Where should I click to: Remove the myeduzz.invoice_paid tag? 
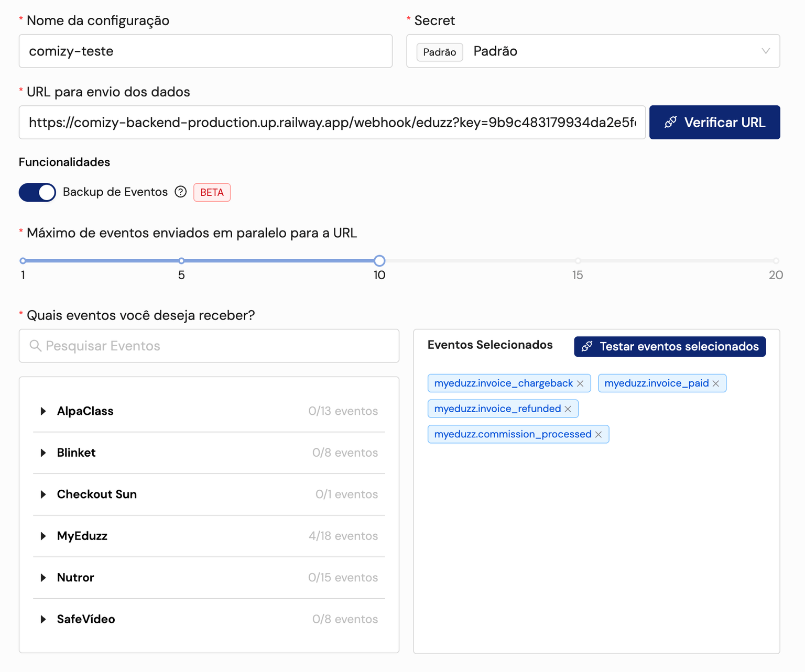[x=716, y=383]
